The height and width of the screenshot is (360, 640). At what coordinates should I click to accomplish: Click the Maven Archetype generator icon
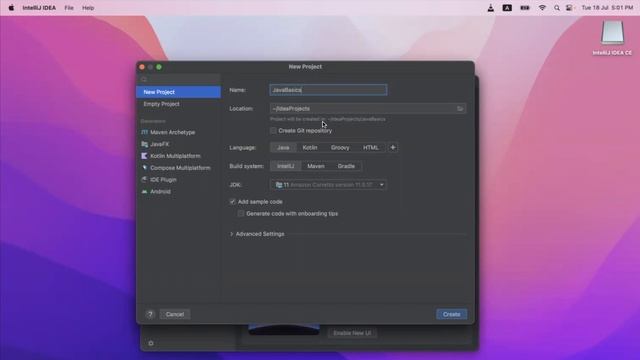(x=144, y=132)
